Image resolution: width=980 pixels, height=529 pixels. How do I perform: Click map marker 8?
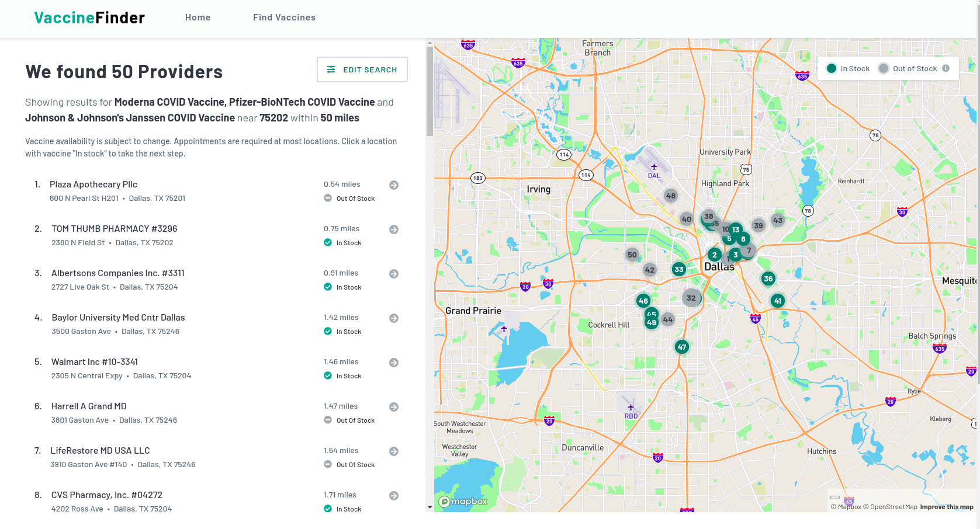pos(743,239)
